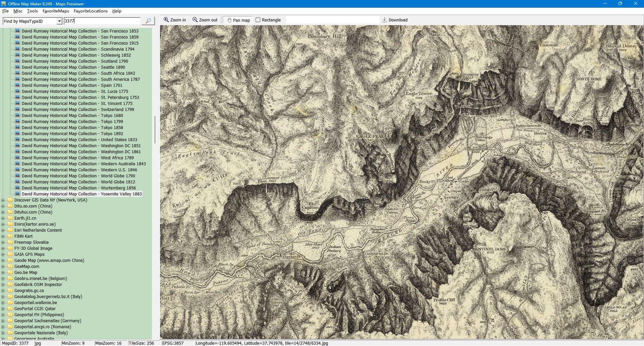This screenshot has width=644, height=346.
Task: Click the map icon beside Scotland 1790
Action: click(x=17, y=61)
